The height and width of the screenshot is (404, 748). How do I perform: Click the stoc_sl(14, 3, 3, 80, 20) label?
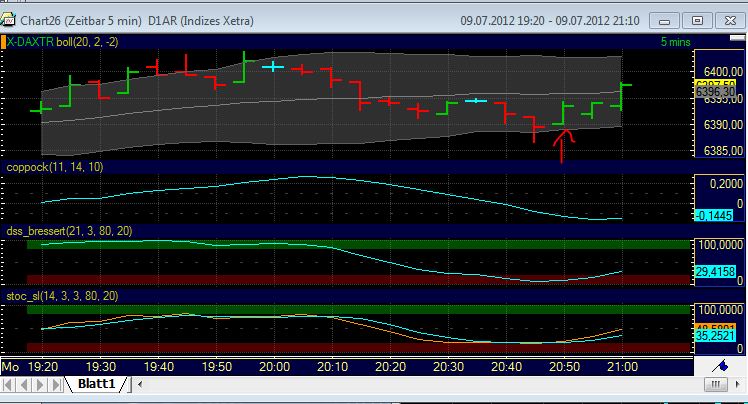click(x=62, y=296)
